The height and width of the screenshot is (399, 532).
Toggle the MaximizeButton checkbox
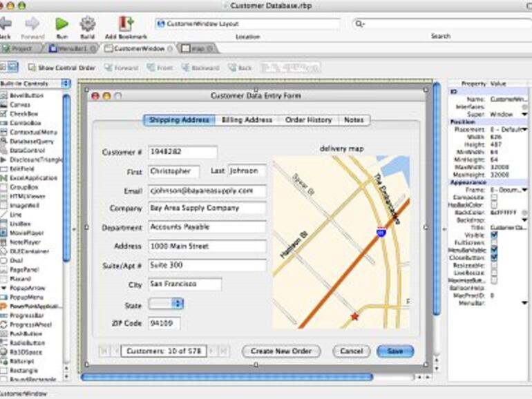(494, 280)
